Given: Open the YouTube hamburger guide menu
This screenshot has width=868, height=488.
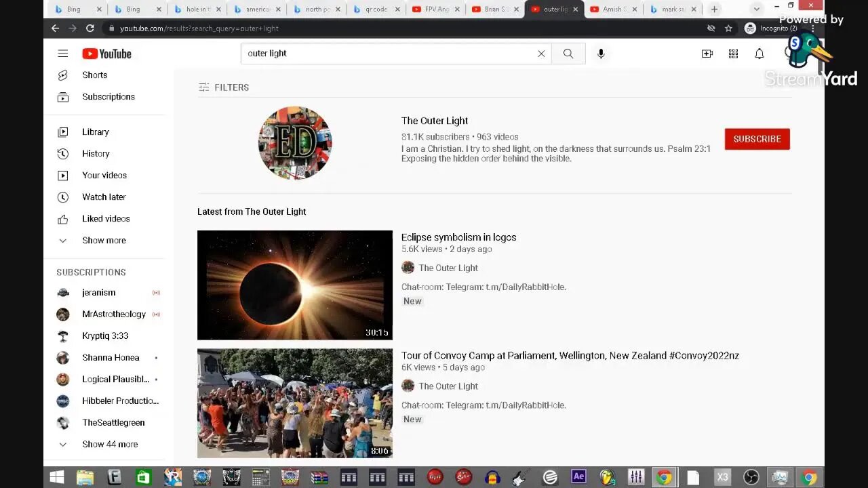Looking at the screenshot, I should pyautogui.click(x=63, y=54).
